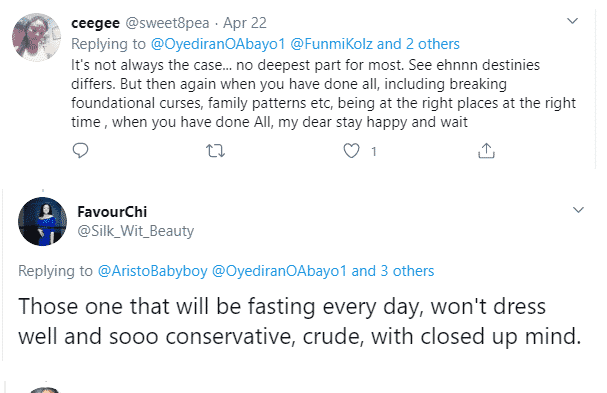Expand options chevron on FavourChi's tweet

(578, 210)
